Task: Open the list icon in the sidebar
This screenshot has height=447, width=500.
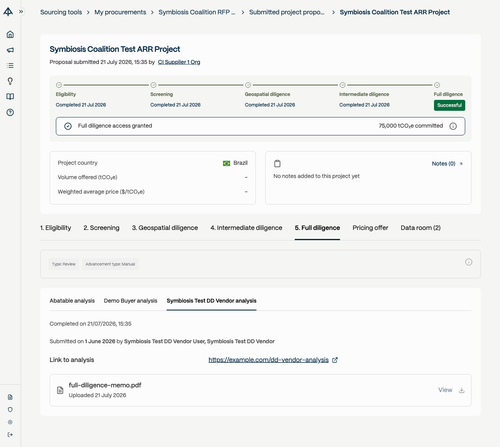Action: [10, 65]
